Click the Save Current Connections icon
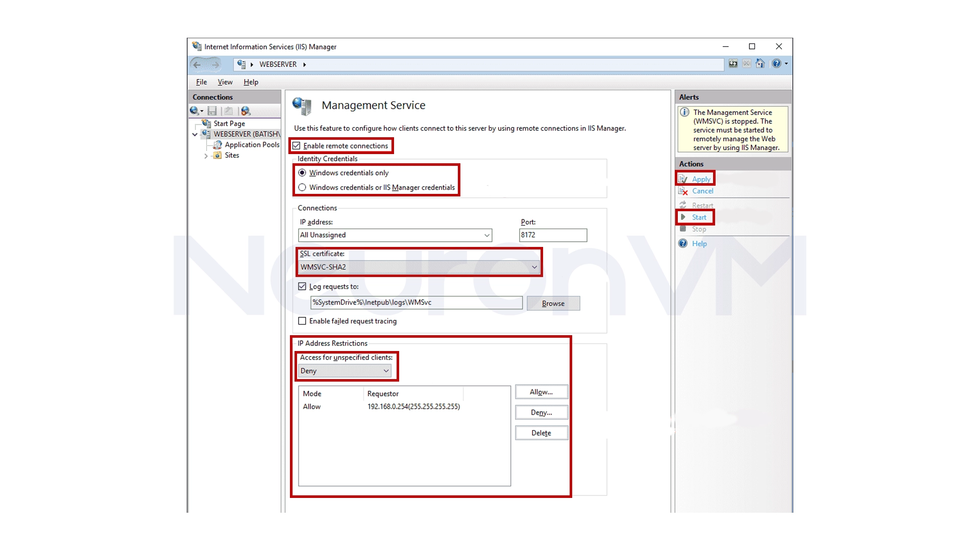Image resolution: width=980 pixels, height=551 pixels. pyautogui.click(x=212, y=111)
